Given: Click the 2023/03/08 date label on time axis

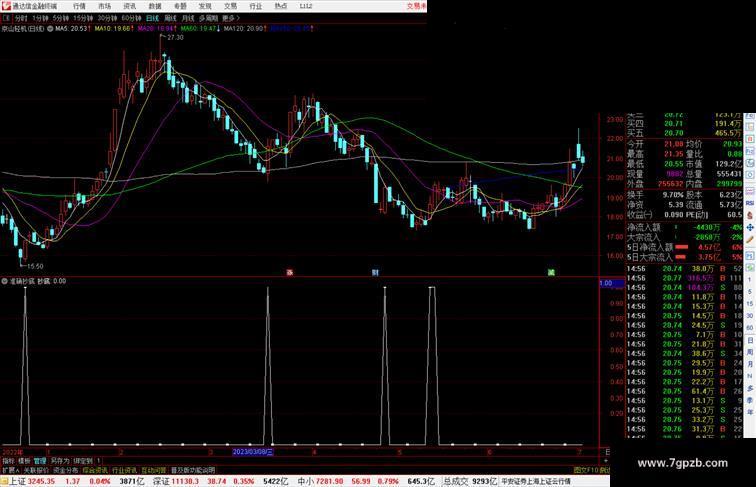Looking at the screenshot, I should tap(253, 452).
